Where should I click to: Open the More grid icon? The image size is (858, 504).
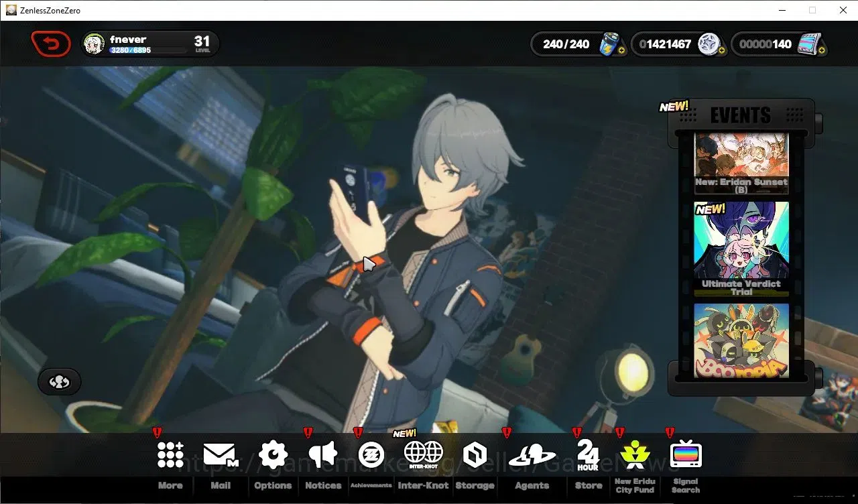170,455
